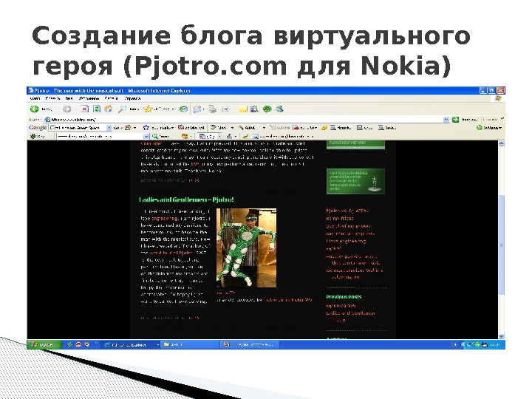Screen dimensions: 532x399
Task: Click the page vertical scrollbar thumb
Action: tap(502, 245)
